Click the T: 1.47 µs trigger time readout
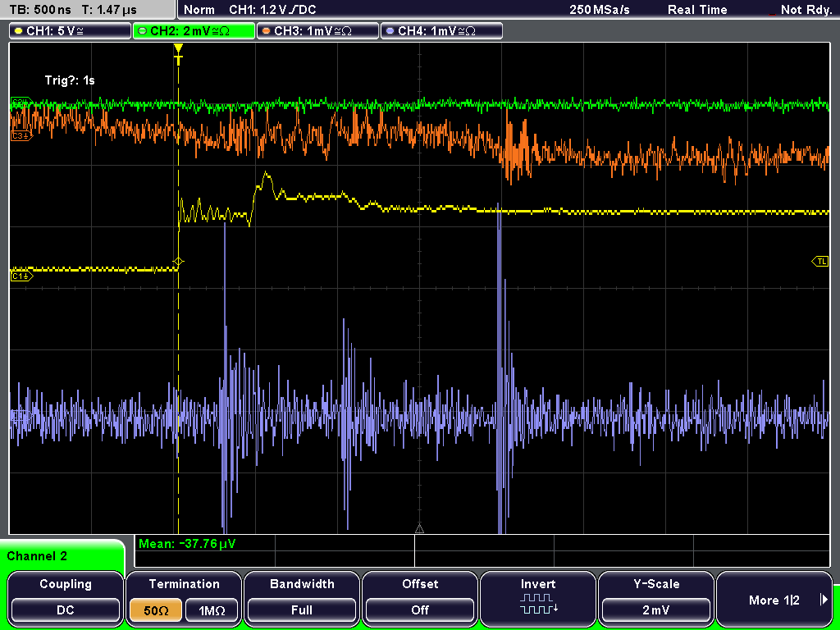 [x=109, y=10]
